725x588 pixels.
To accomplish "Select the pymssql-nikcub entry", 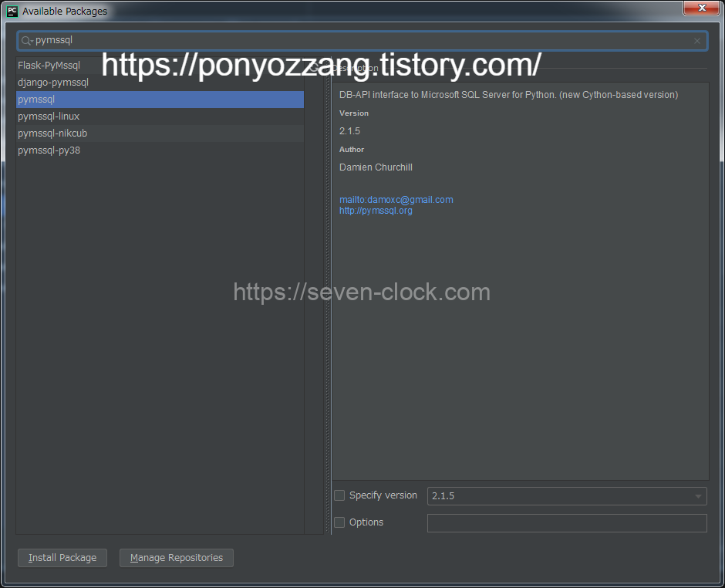I will pos(52,133).
